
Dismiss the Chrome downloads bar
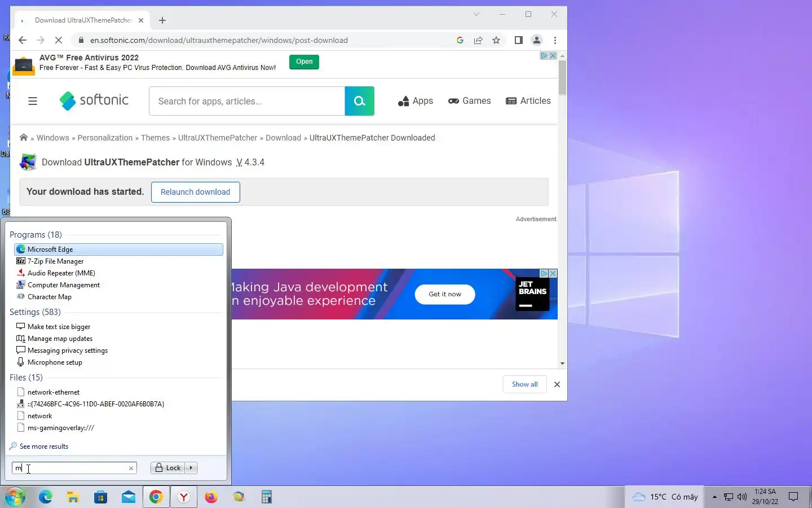coord(557,384)
